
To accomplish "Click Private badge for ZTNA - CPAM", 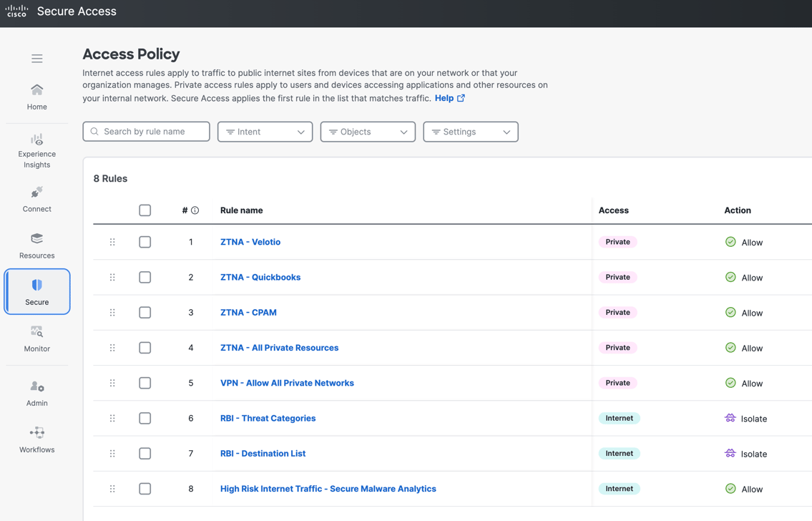I will (x=618, y=312).
